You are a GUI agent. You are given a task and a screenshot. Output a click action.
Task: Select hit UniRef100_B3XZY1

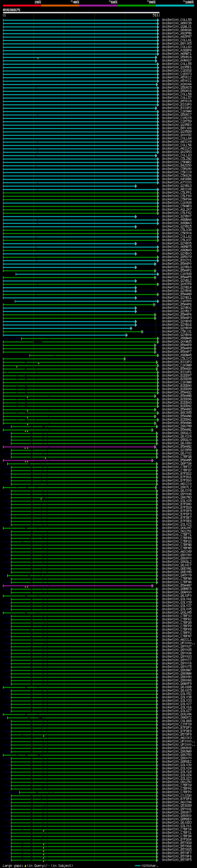pyautogui.click(x=176, y=260)
